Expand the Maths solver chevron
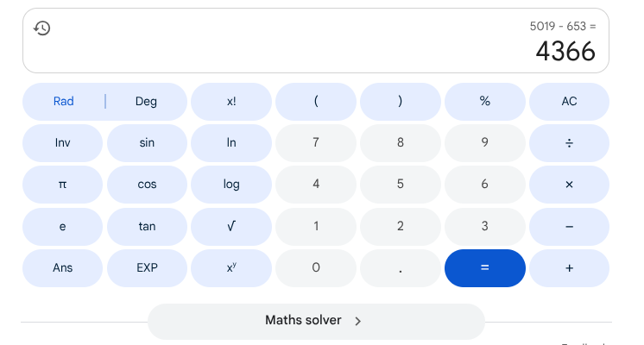The width and height of the screenshot is (644, 345). click(x=358, y=321)
